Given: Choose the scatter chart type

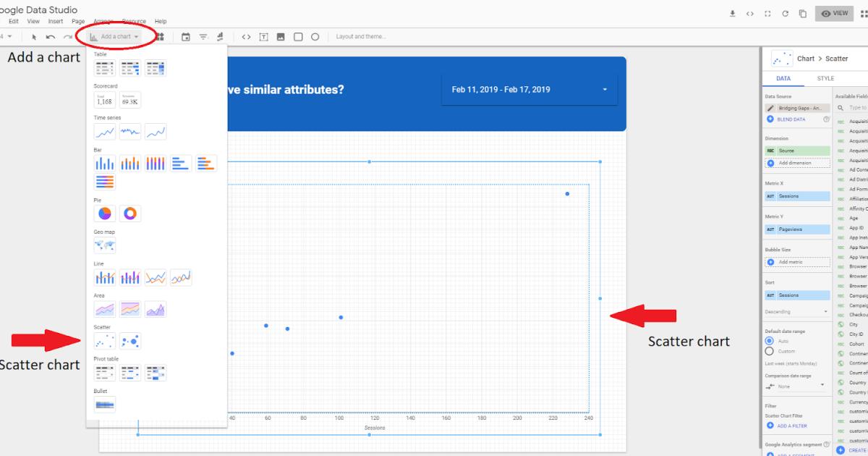Looking at the screenshot, I should pyautogui.click(x=105, y=341).
